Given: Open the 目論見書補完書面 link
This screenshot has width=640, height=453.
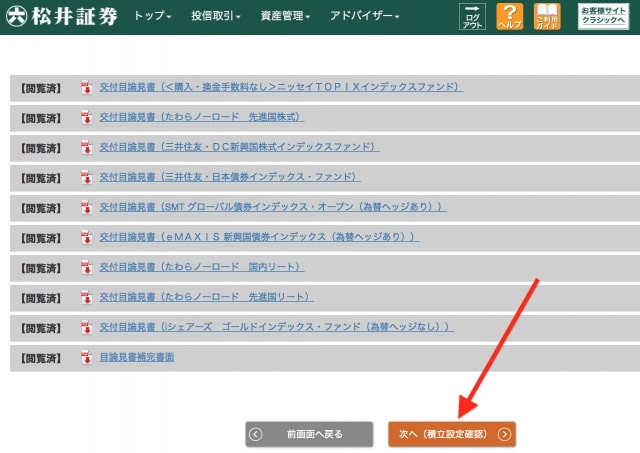Looking at the screenshot, I should (137, 358).
